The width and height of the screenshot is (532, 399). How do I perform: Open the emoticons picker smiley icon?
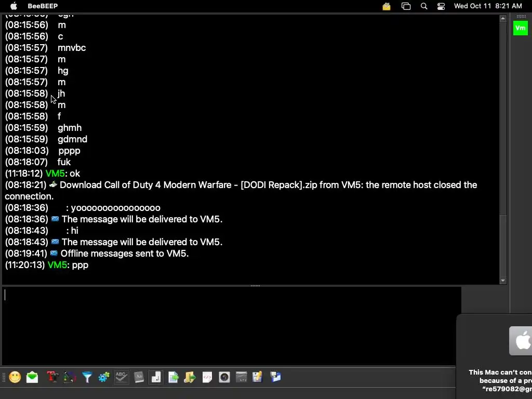click(x=15, y=377)
